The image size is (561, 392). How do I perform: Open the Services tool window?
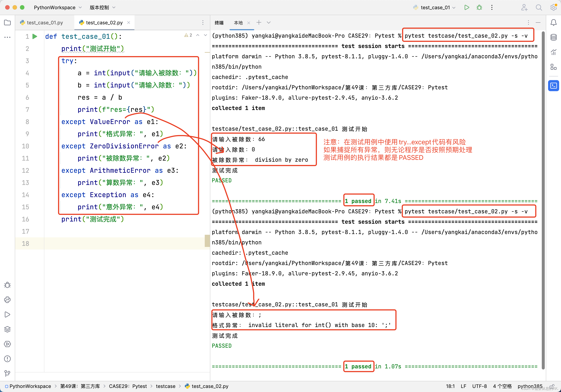[7, 344]
